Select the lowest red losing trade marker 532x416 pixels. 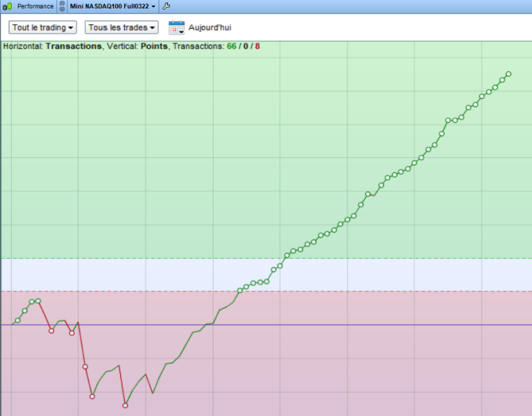pyautogui.click(x=125, y=406)
